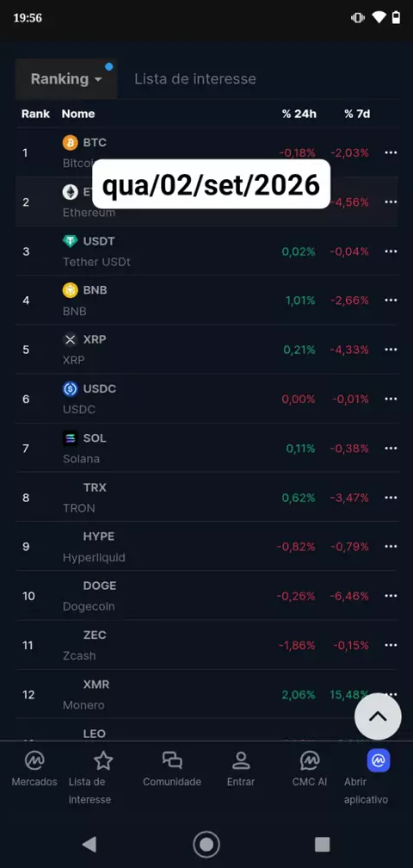Expand the Ranking dropdown

click(66, 78)
